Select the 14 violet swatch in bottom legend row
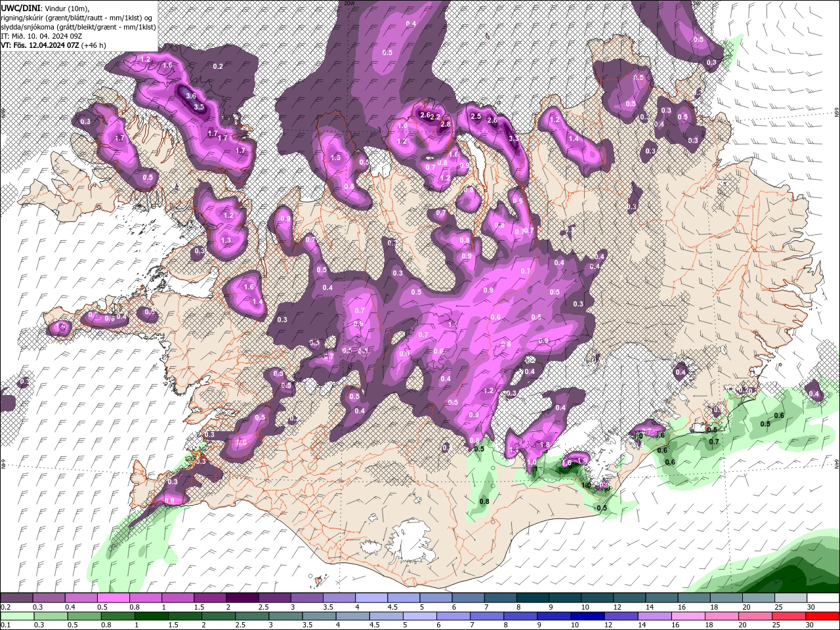Screen dimensions: 840x630 click(x=656, y=616)
